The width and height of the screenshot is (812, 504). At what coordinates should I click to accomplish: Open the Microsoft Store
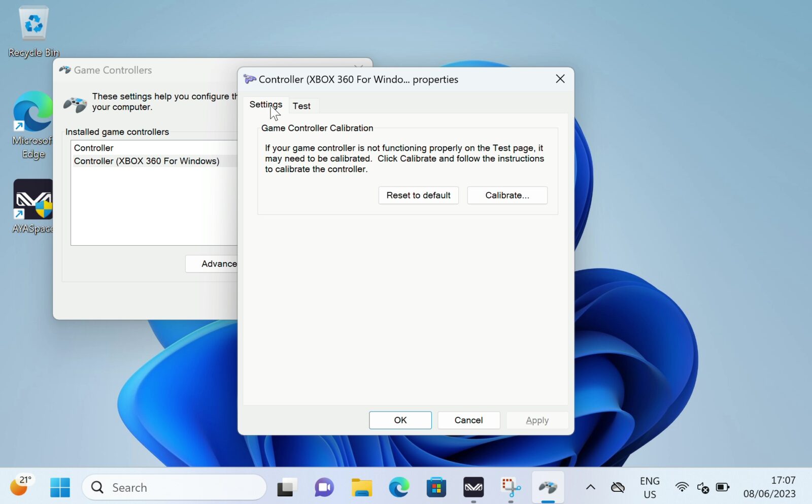point(436,487)
